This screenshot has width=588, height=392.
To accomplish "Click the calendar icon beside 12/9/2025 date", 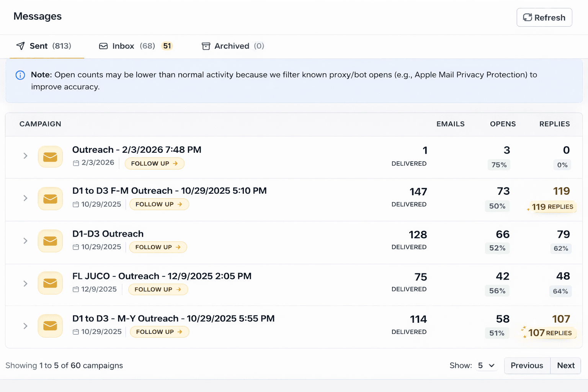I will 76,289.
